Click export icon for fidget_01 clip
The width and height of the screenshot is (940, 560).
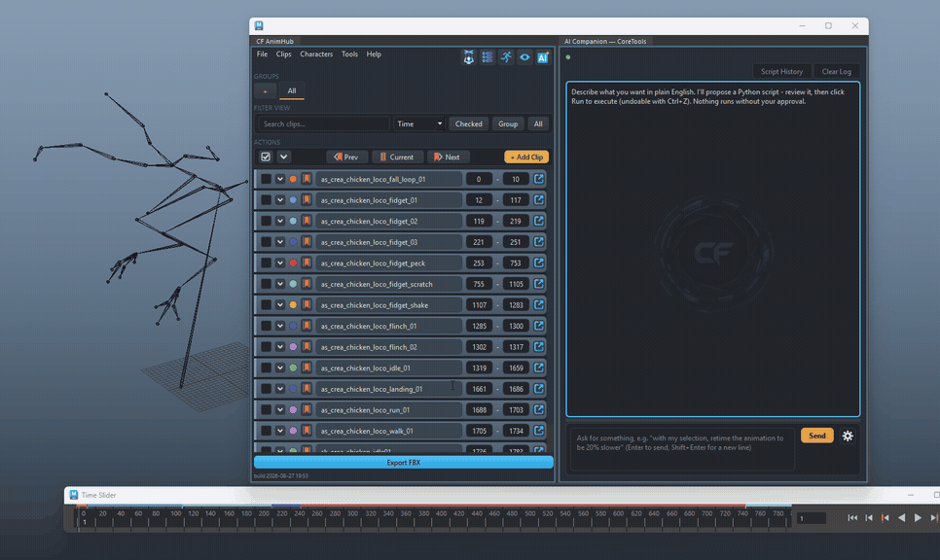tap(539, 200)
